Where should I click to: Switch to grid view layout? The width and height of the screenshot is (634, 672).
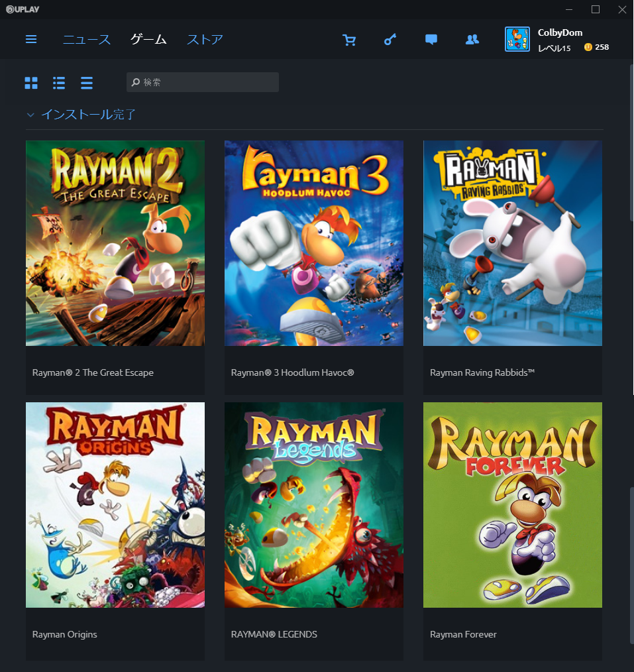pyautogui.click(x=31, y=83)
